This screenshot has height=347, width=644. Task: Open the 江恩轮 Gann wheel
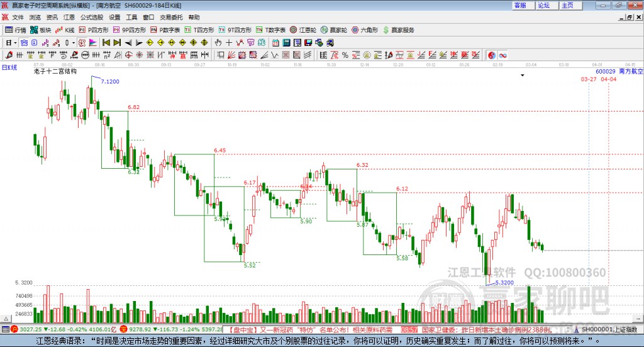click(303, 30)
